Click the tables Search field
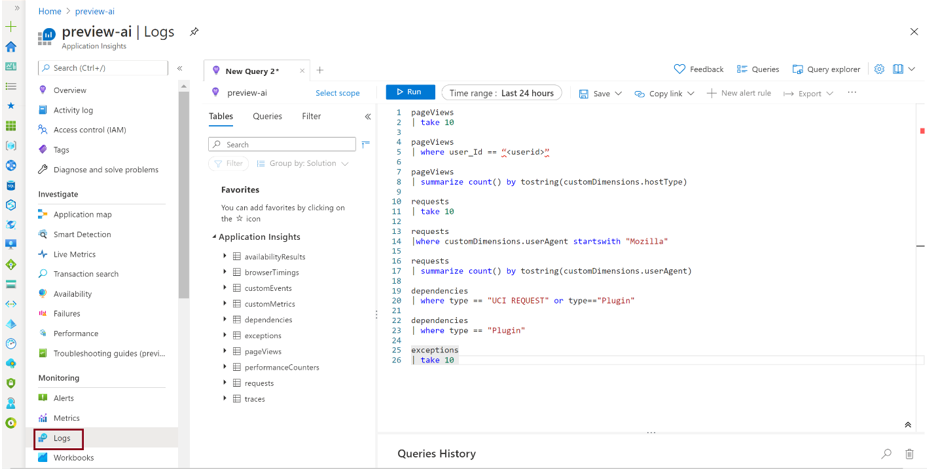This screenshot has width=927, height=469. (282, 144)
